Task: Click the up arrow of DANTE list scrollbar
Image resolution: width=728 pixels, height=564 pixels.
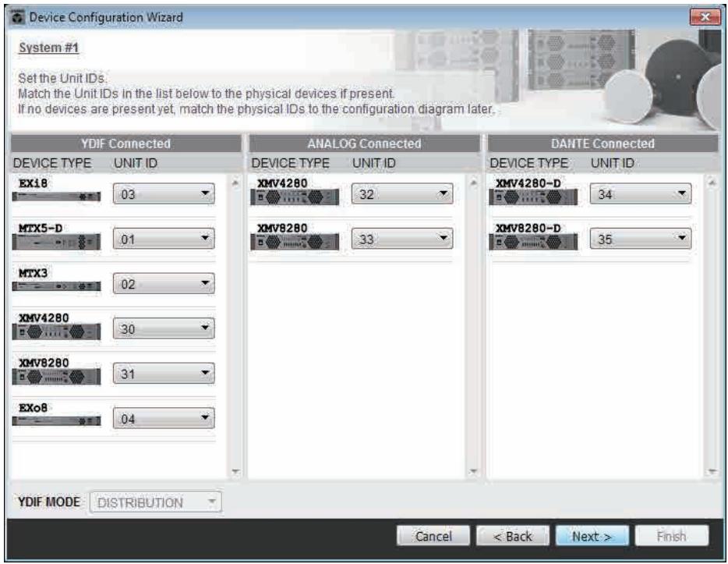Action: pyautogui.click(x=712, y=183)
